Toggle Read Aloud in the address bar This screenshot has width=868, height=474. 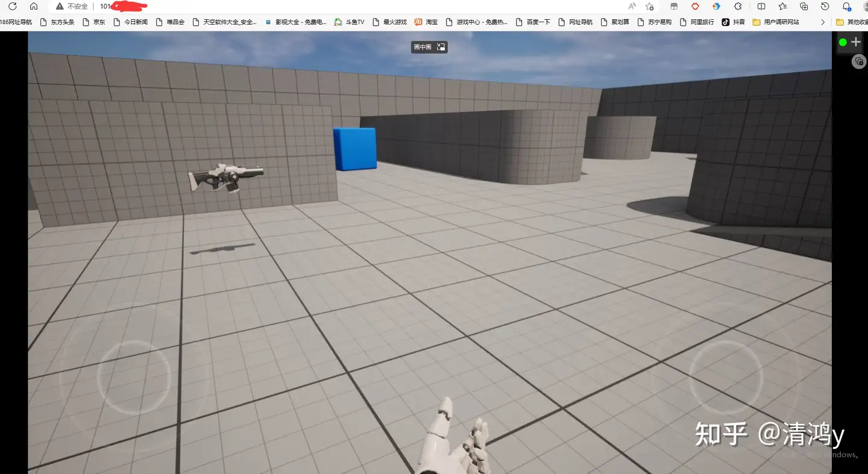click(632, 6)
